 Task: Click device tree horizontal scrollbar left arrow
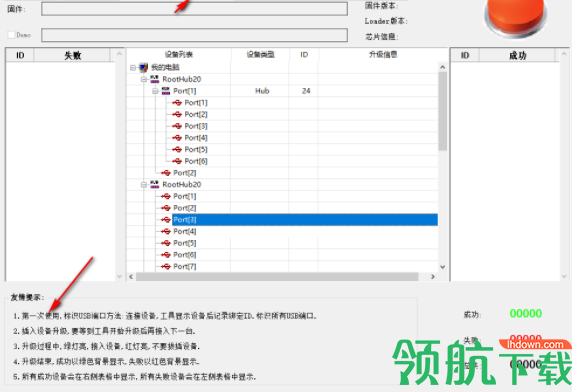[x=131, y=277]
